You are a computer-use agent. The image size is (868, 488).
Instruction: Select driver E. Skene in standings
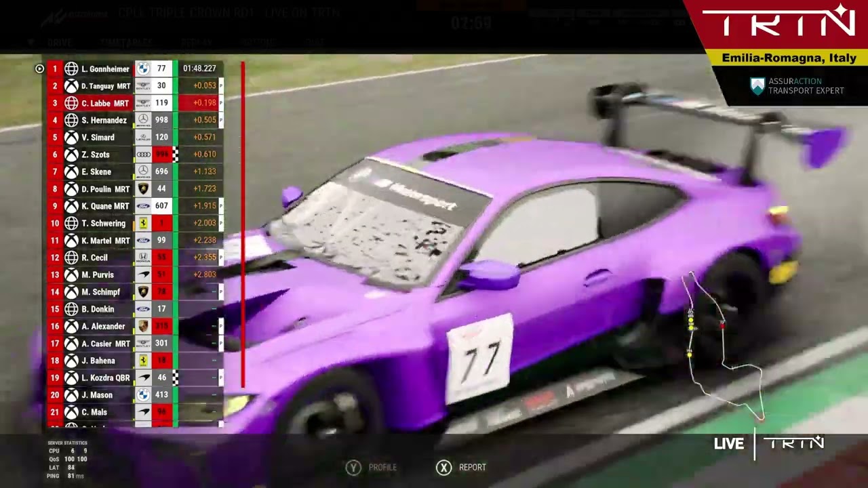pos(96,171)
